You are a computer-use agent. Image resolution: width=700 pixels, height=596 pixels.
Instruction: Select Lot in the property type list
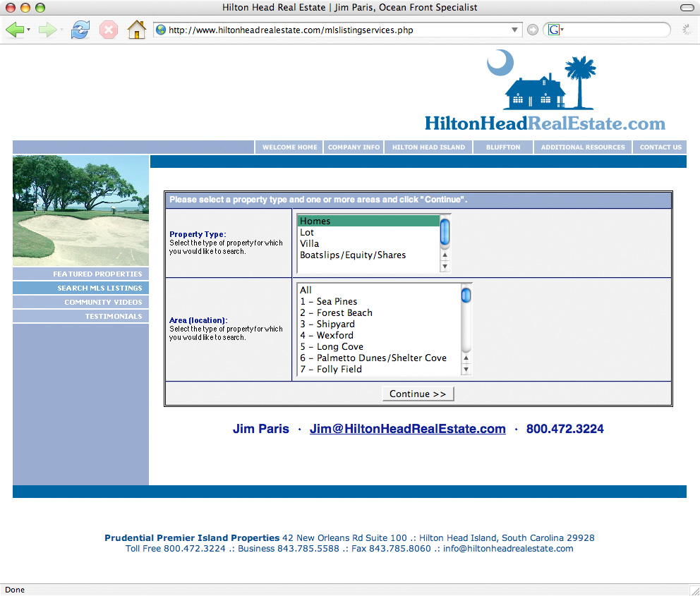(368, 233)
